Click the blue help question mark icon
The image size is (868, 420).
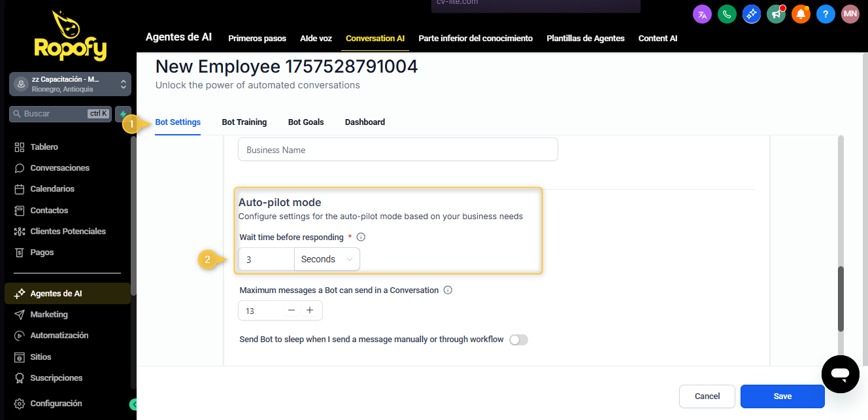point(826,14)
